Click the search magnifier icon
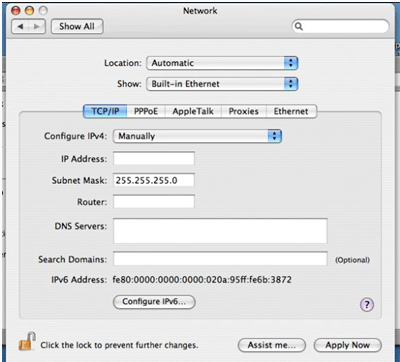 click(x=299, y=26)
